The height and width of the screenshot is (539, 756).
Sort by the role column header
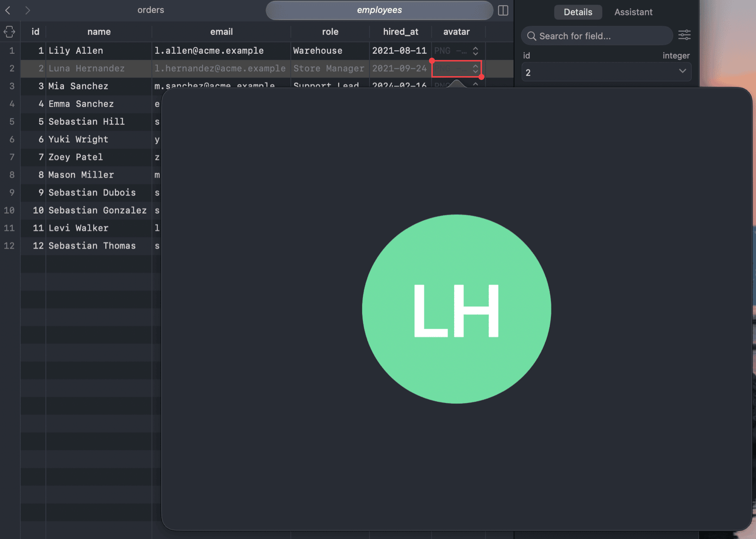(x=330, y=32)
